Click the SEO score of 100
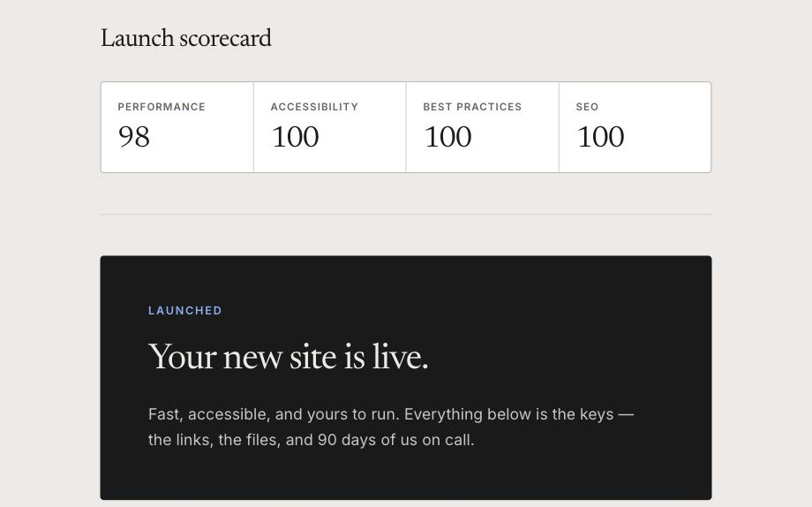Image resolution: width=812 pixels, height=507 pixels. [x=601, y=137]
